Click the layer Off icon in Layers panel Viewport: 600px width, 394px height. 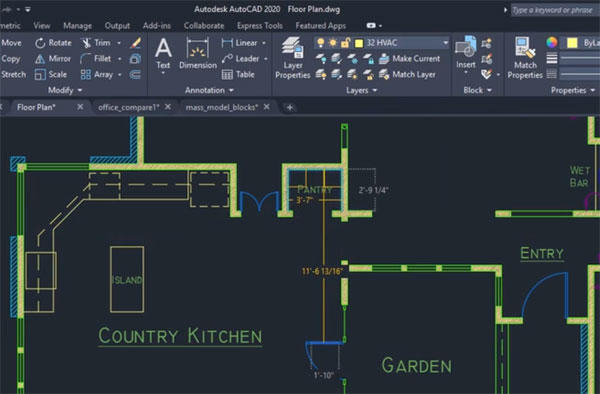tap(321, 59)
